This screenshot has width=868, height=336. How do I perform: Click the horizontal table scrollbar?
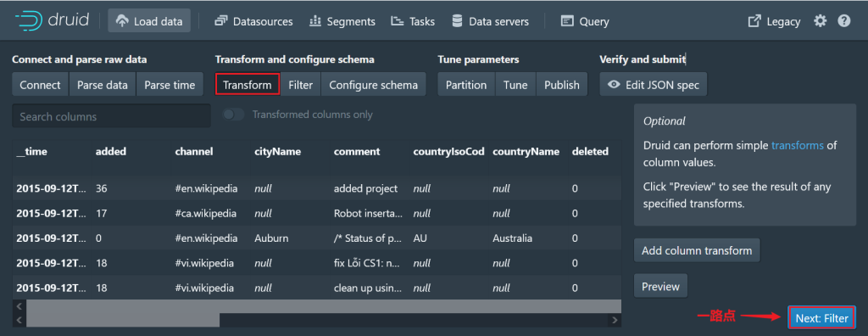(x=317, y=320)
